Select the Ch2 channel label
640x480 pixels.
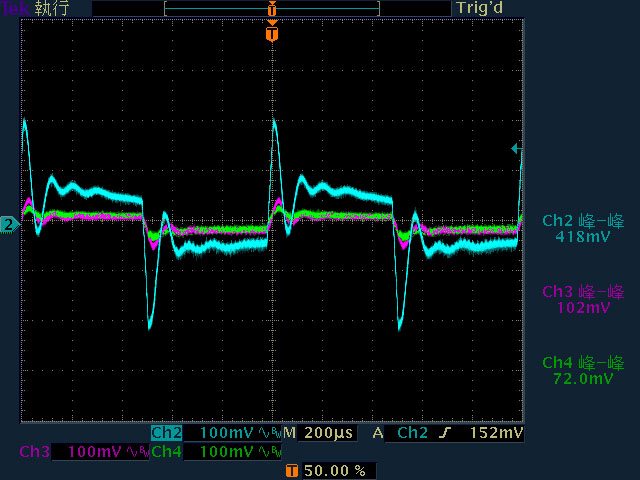click(166, 433)
